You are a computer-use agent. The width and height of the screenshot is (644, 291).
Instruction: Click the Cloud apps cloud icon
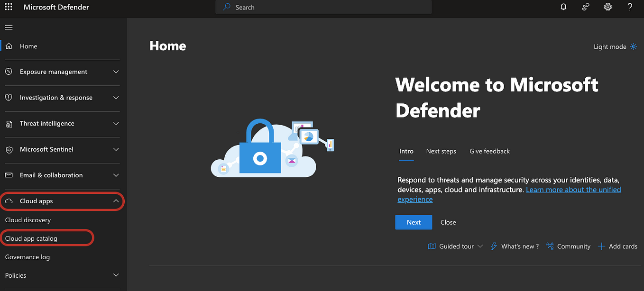(9, 201)
